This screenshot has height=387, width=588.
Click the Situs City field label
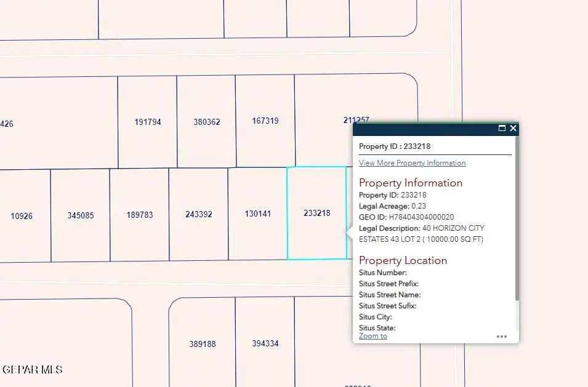coord(374,317)
